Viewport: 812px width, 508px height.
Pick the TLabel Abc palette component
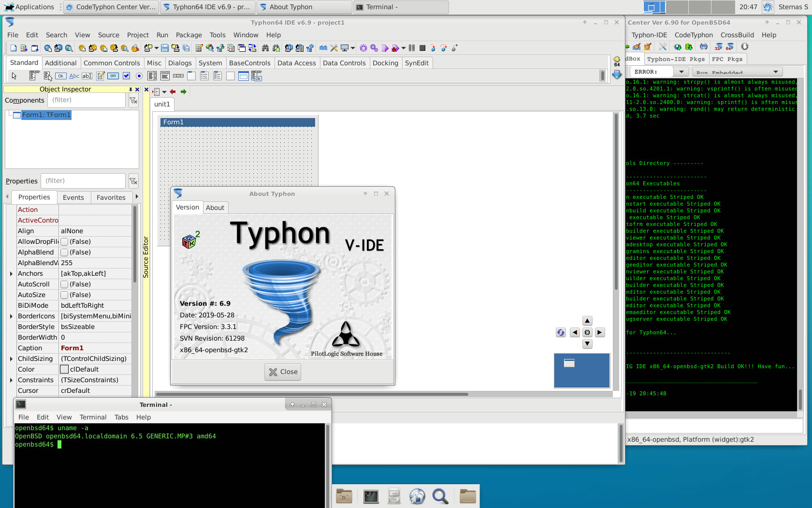point(74,76)
